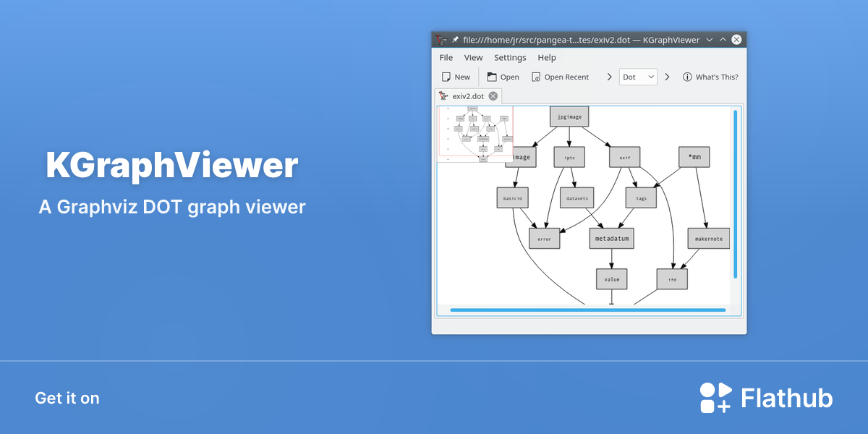This screenshot has height=434, width=868.
Task: Select the datasets graph node
Action: pyautogui.click(x=576, y=197)
